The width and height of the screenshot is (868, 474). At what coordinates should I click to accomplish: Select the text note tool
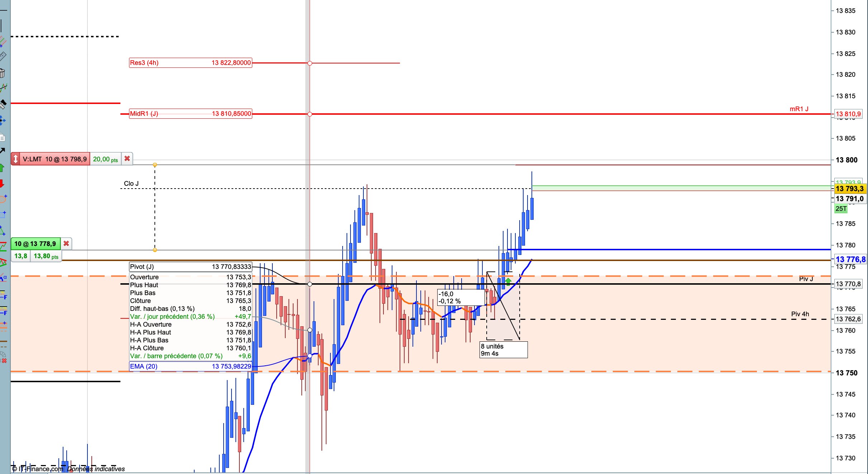pos(3,137)
